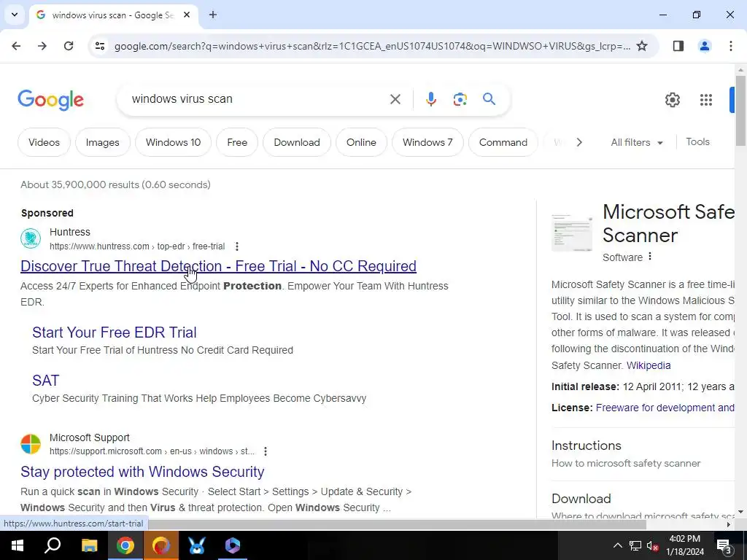Bookmark this page with the star

pos(642,46)
